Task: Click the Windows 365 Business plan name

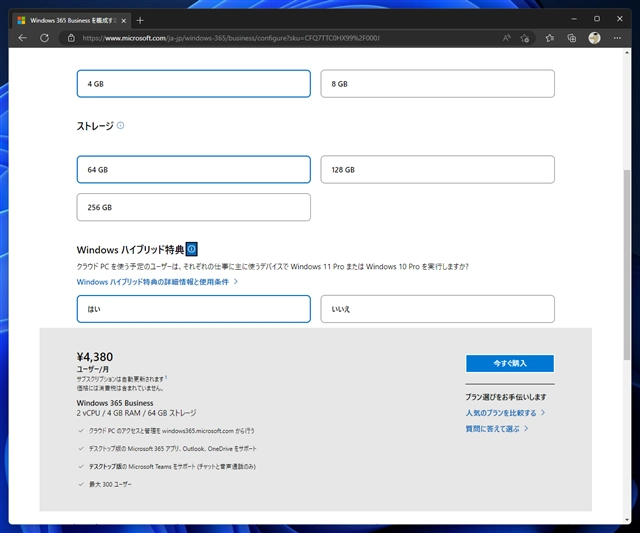Action: click(115, 403)
